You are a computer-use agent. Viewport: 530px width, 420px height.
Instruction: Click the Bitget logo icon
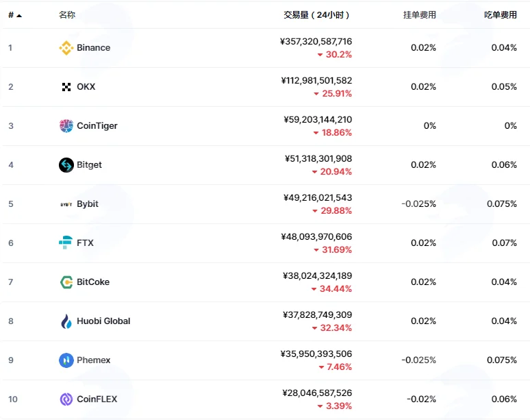click(x=66, y=165)
